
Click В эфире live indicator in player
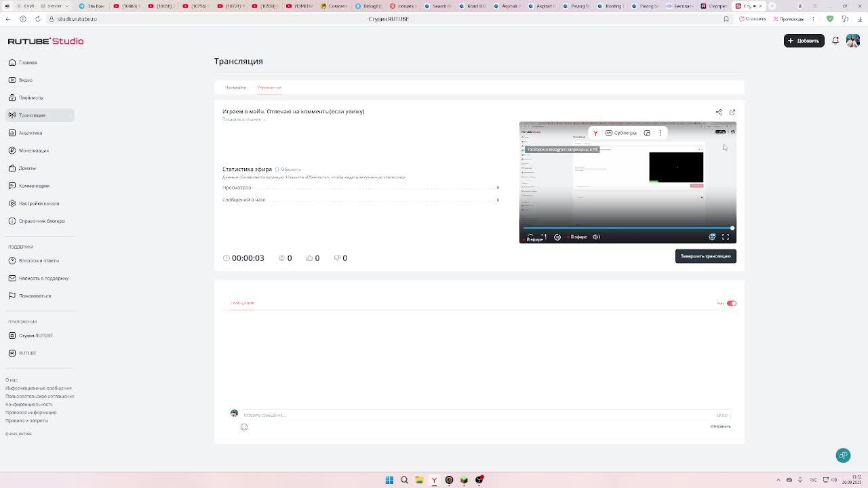point(577,237)
